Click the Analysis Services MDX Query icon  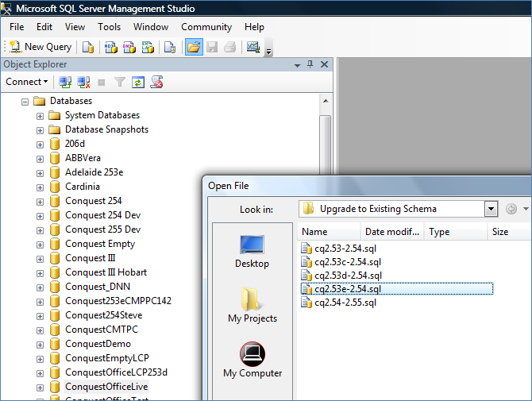click(x=110, y=47)
